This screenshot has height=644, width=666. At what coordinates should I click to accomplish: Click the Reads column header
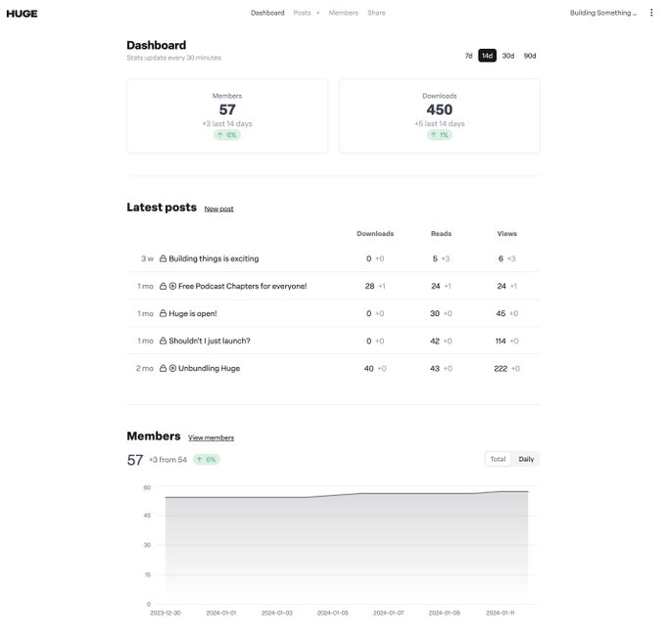pyautogui.click(x=441, y=234)
